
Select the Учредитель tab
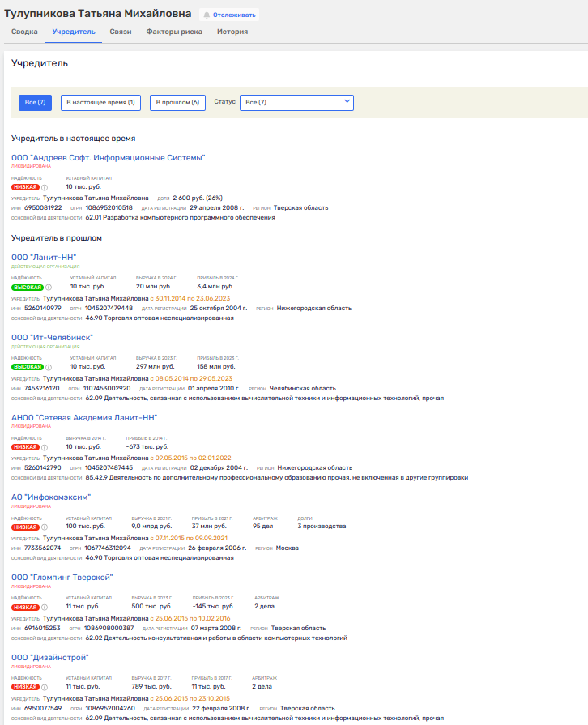[x=74, y=32]
